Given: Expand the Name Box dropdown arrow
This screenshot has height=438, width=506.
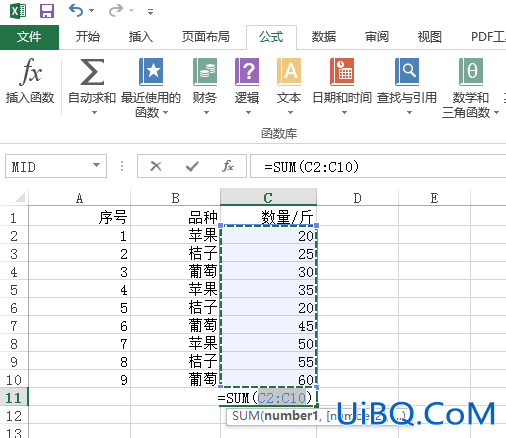Looking at the screenshot, I should pyautogui.click(x=97, y=165).
